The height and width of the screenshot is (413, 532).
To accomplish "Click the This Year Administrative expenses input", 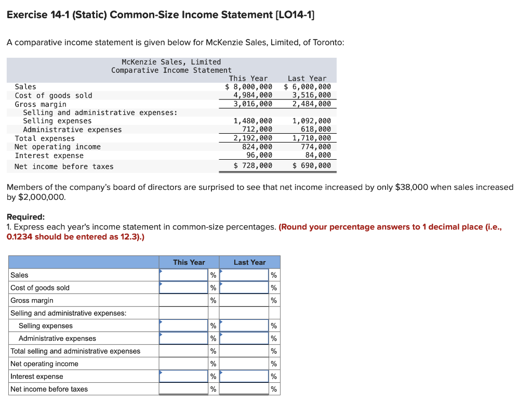I will point(183,338).
